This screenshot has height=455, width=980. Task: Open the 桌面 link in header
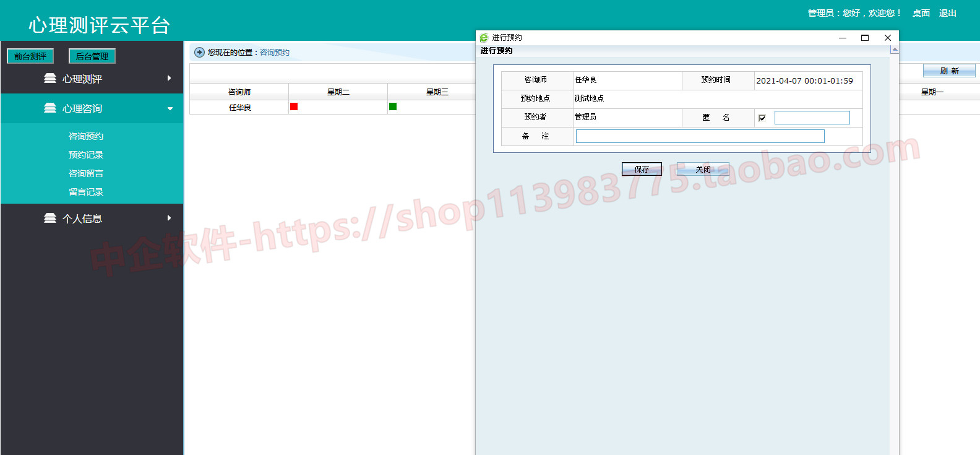pyautogui.click(x=921, y=13)
